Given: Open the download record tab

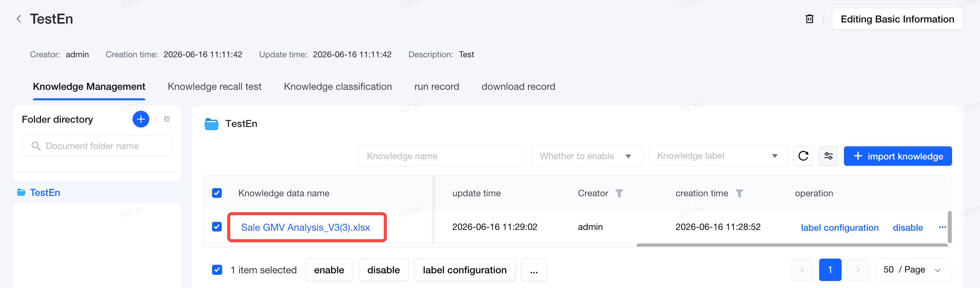Looking at the screenshot, I should click(x=518, y=87).
